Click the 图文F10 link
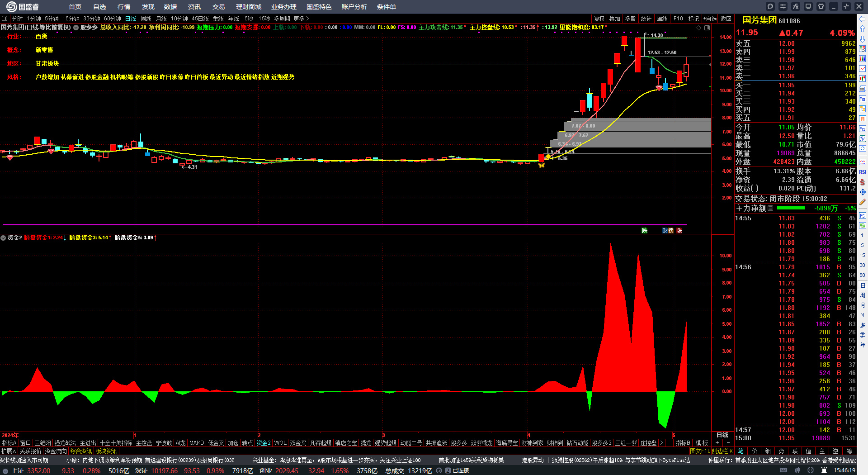Screen dimensions: 868x475 click(x=700, y=451)
